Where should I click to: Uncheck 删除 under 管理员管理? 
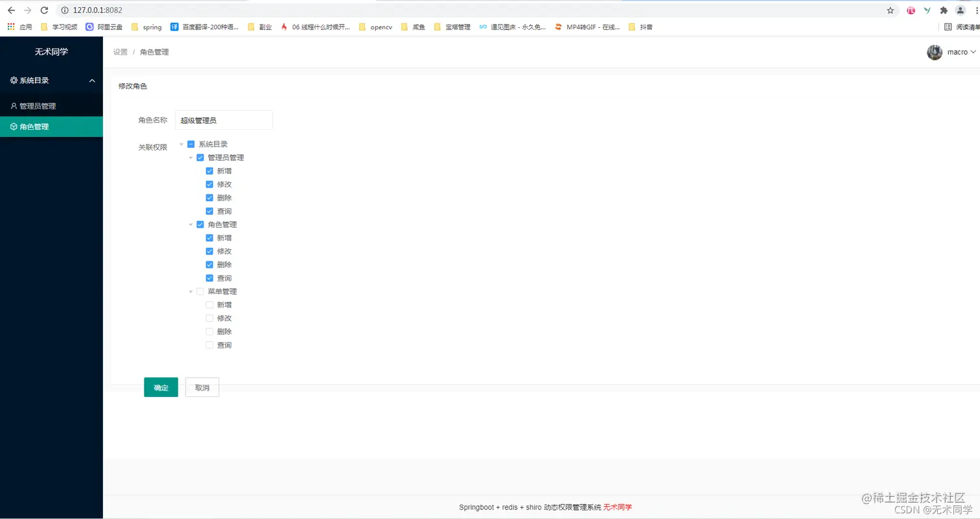pos(209,198)
